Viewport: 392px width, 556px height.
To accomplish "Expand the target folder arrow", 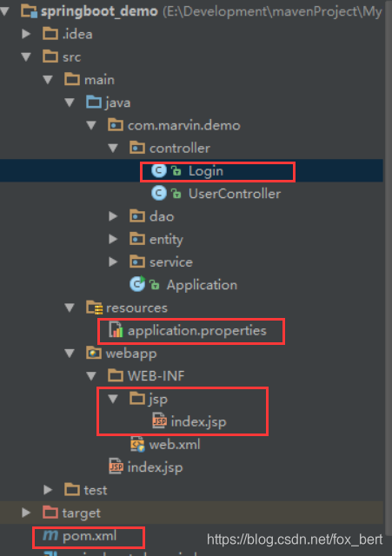I will point(26,513).
